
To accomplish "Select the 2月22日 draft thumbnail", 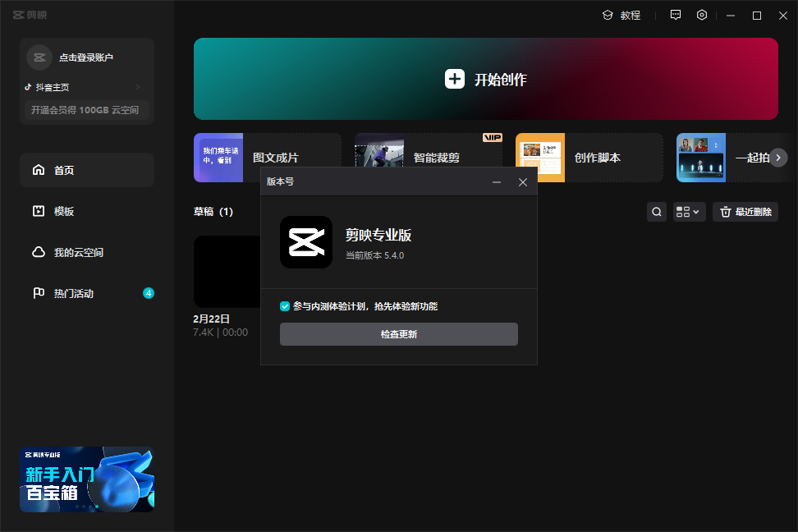I will [227, 272].
